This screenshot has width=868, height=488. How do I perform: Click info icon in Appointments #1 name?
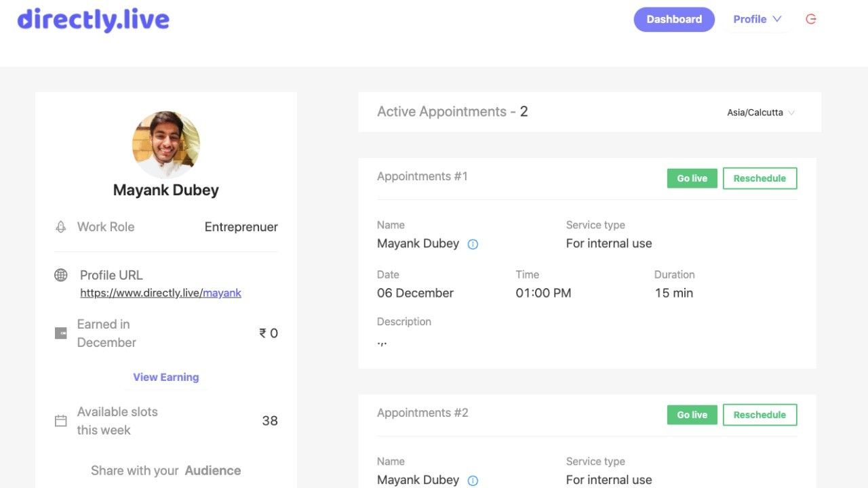473,245
